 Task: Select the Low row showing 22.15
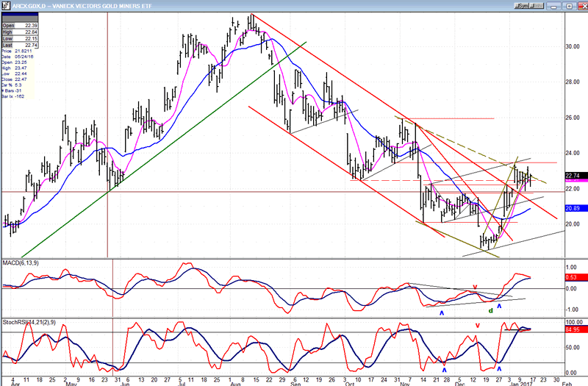(x=20, y=39)
